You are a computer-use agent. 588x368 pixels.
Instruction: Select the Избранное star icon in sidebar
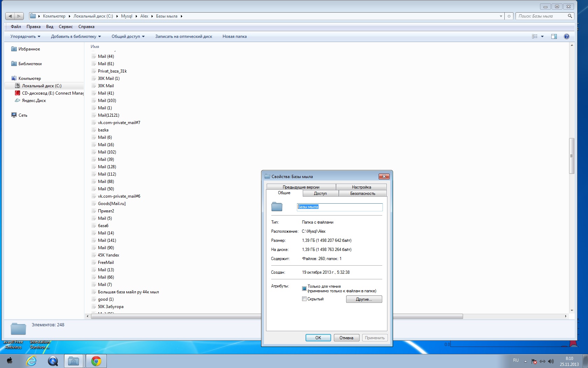click(14, 49)
